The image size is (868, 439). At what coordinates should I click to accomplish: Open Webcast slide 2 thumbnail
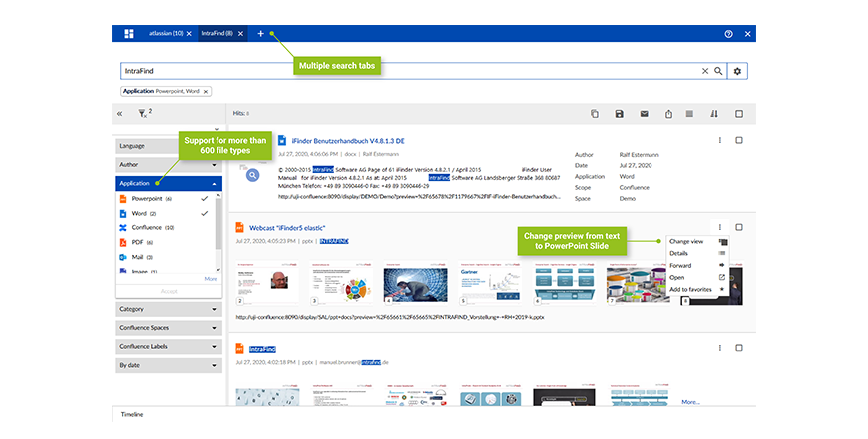pos(268,284)
